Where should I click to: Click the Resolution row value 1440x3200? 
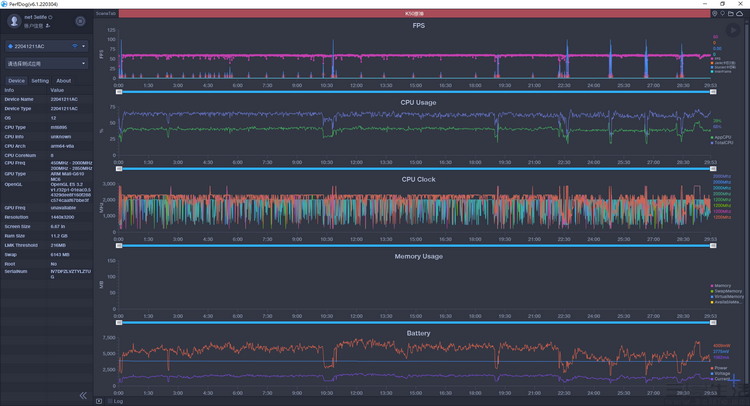[x=62, y=217]
